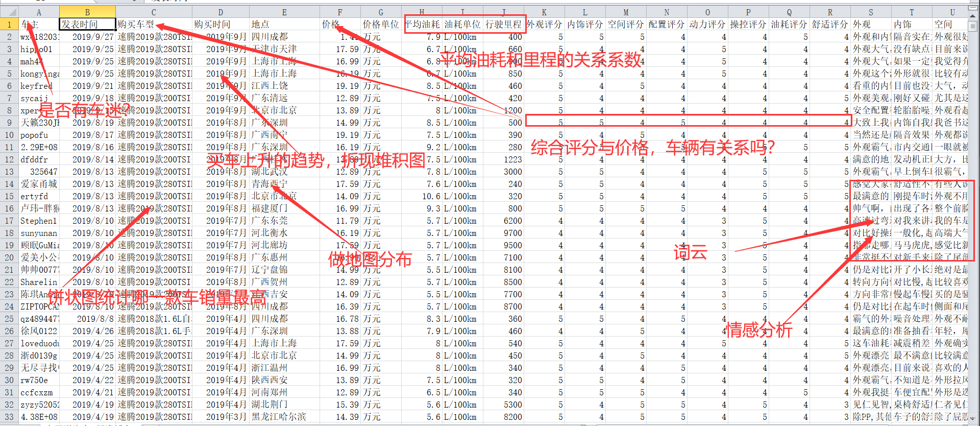Click the mileage cell 6200
Screen dimensions: 980x426
click(503, 221)
